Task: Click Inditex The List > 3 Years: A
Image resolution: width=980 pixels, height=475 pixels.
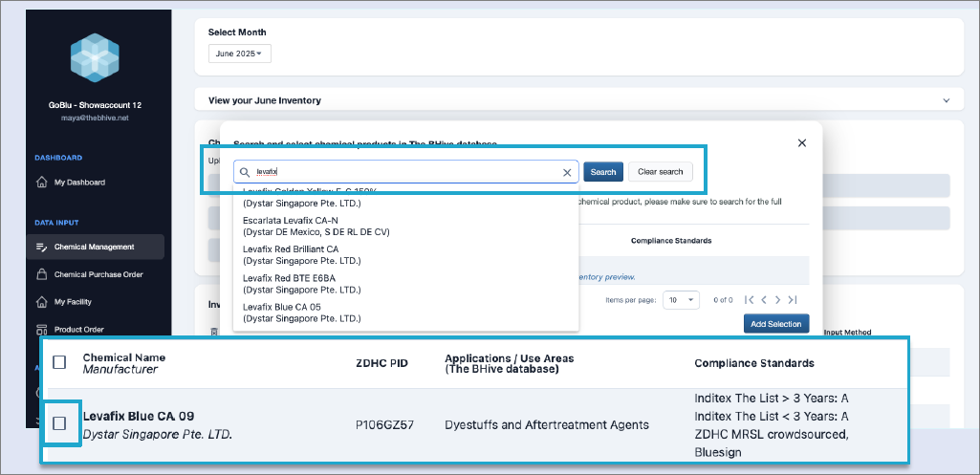Action: click(772, 399)
